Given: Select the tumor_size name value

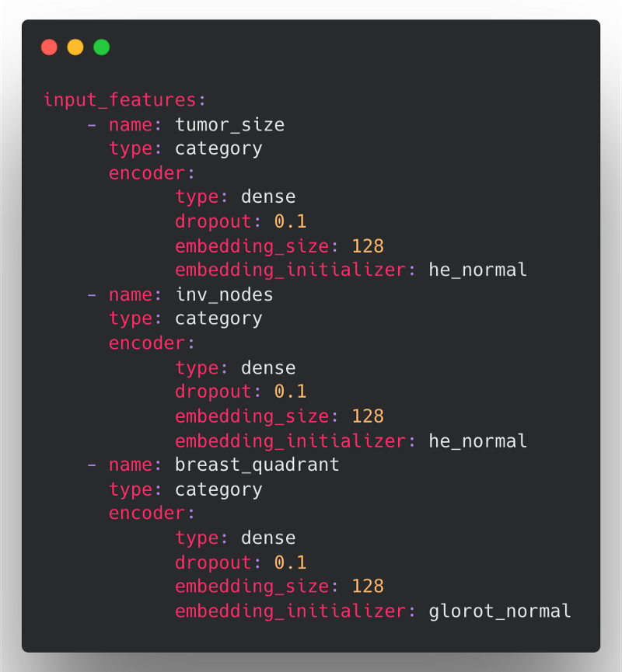Looking at the screenshot, I should [230, 125].
